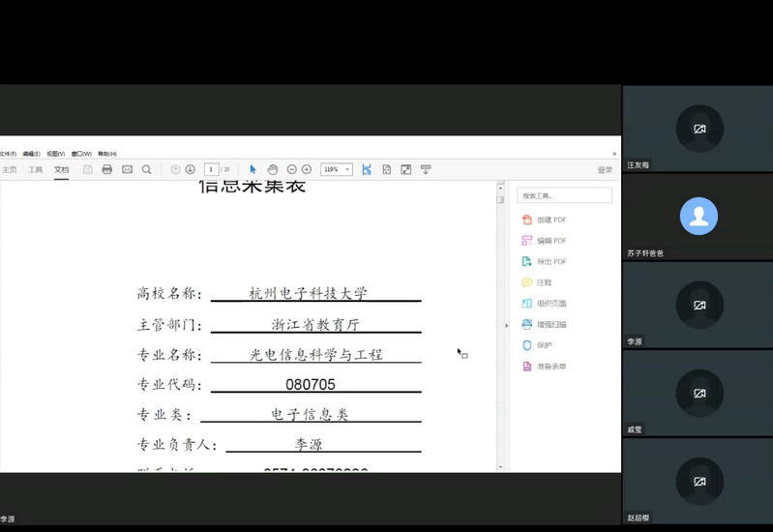The width and height of the screenshot is (773, 532).
Task: Switch to the 工具 tab
Action: pyautogui.click(x=36, y=169)
